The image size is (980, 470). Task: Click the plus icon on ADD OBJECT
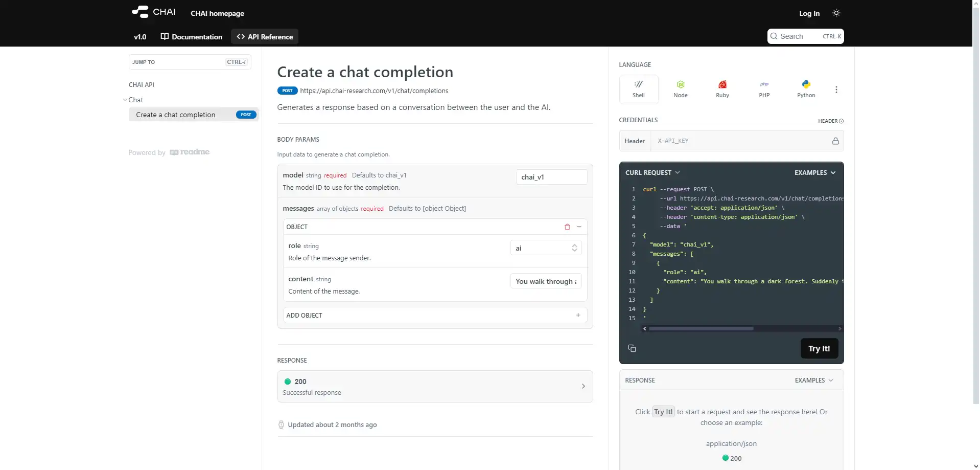click(578, 315)
